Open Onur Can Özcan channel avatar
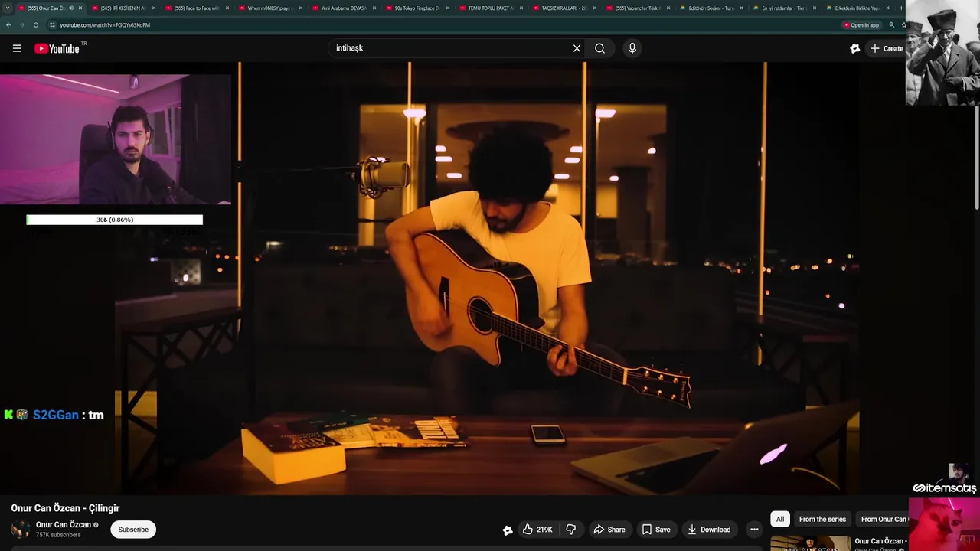Viewport: 980px width, 551px height. click(x=21, y=529)
